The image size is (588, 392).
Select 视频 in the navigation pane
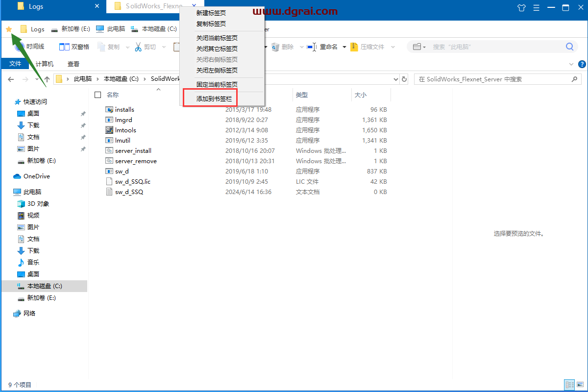pos(28,216)
